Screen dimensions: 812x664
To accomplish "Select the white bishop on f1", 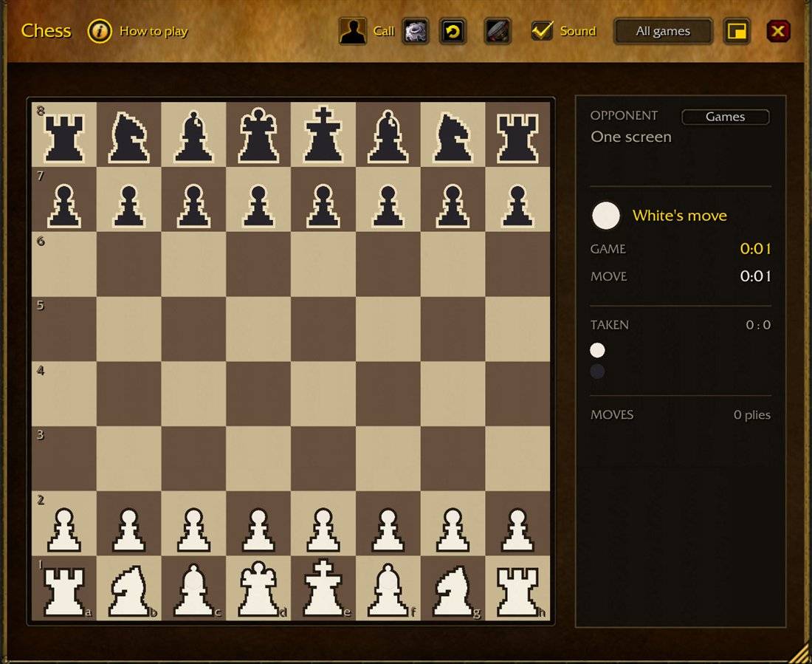I will [388, 590].
